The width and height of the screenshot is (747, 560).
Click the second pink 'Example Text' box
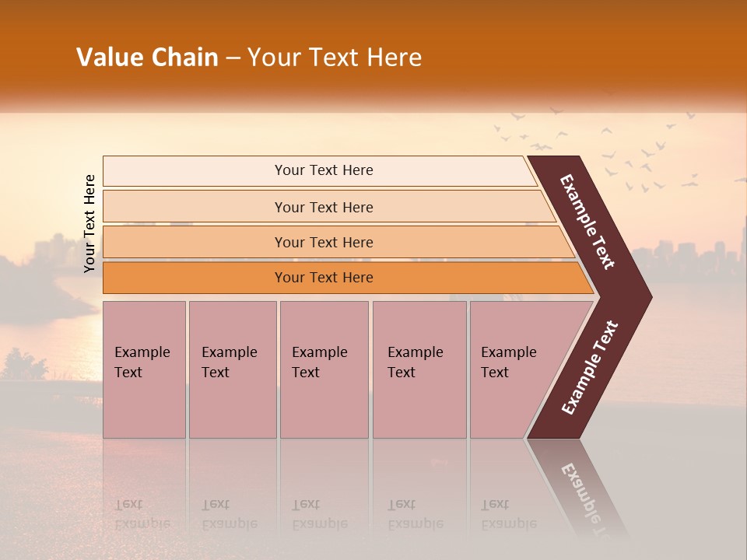pyautogui.click(x=233, y=369)
